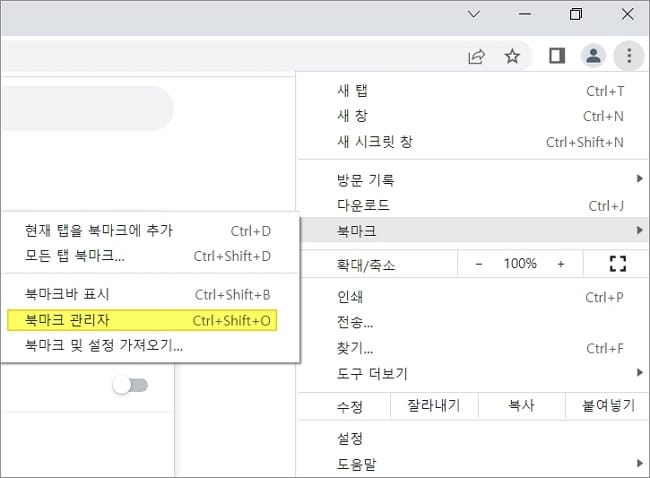This screenshot has width=650, height=478.
Task: Expand the 도움말 submenu arrow
Action: [640, 463]
